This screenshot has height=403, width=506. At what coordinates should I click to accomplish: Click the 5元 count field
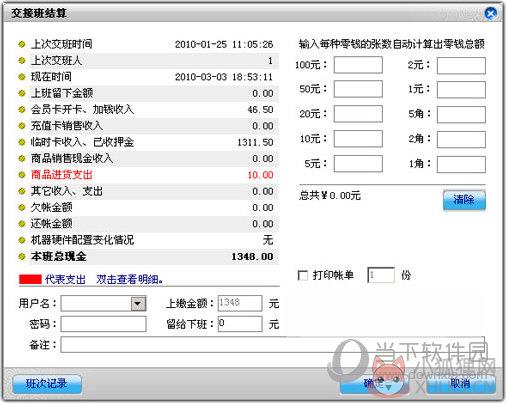(358, 164)
